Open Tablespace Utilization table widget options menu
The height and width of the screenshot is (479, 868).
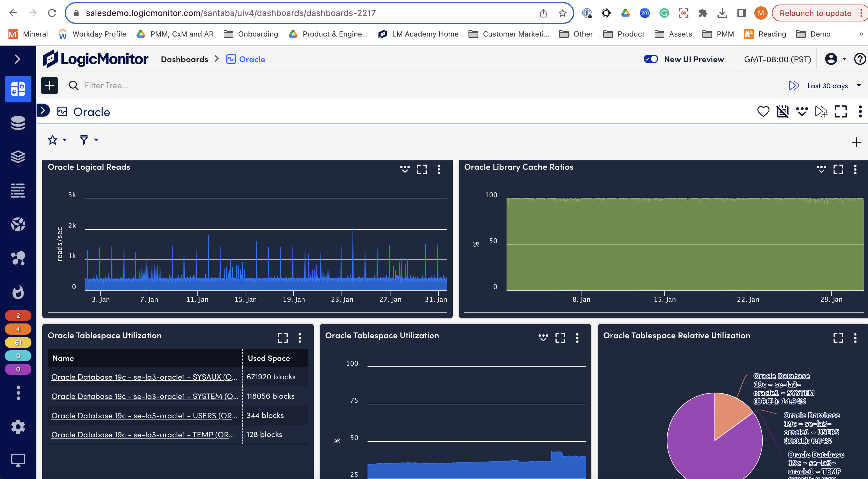pyautogui.click(x=300, y=338)
